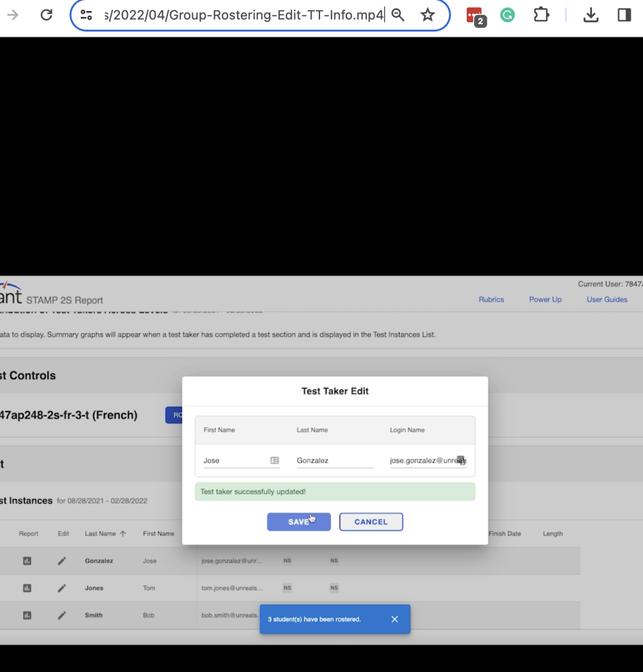This screenshot has height=672, width=643.
Task: Click the Last Name field containing Gonzalez
Action: pos(334,460)
